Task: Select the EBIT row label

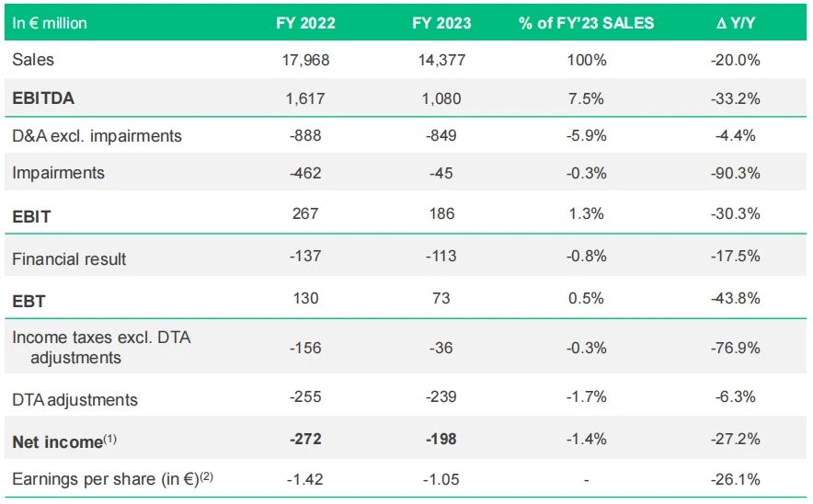Action: pos(31,217)
